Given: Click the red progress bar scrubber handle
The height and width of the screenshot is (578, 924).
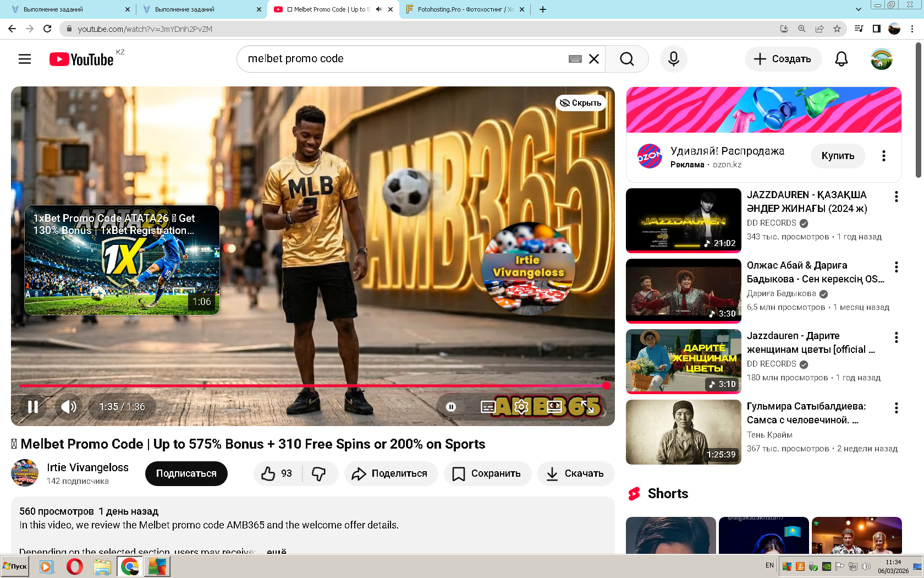Looking at the screenshot, I should point(606,386).
